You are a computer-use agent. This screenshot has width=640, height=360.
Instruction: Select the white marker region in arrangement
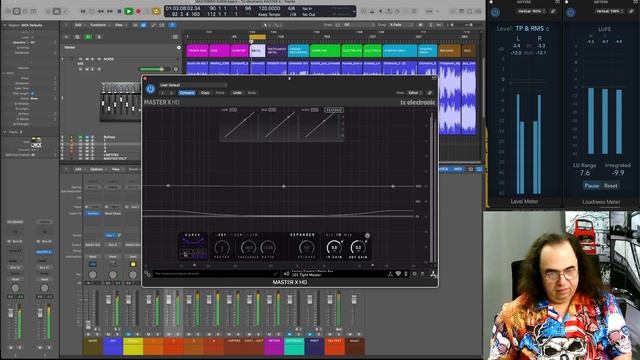257,51
